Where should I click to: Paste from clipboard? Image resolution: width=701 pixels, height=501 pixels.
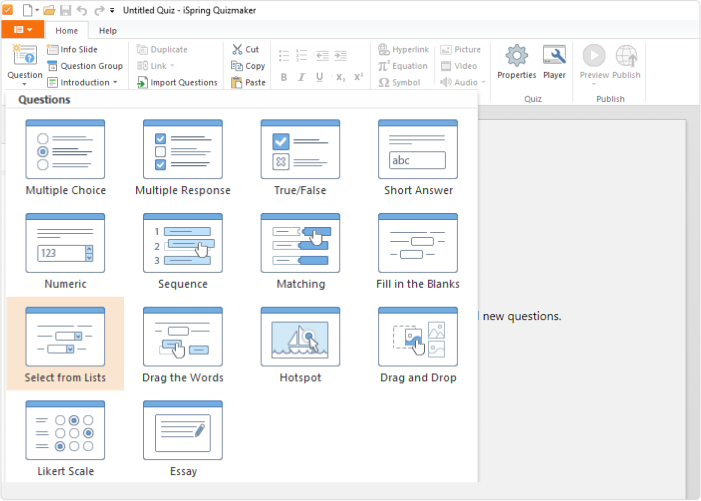248,82
